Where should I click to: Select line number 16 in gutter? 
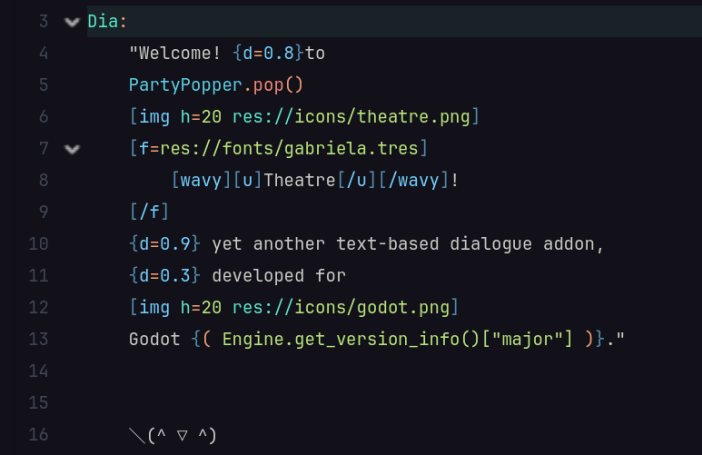[x=39, y=434]
